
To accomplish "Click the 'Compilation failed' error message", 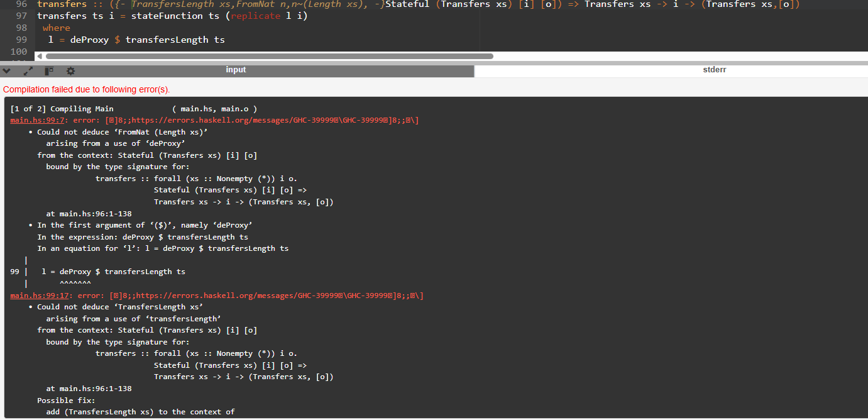I will (87, 89).
